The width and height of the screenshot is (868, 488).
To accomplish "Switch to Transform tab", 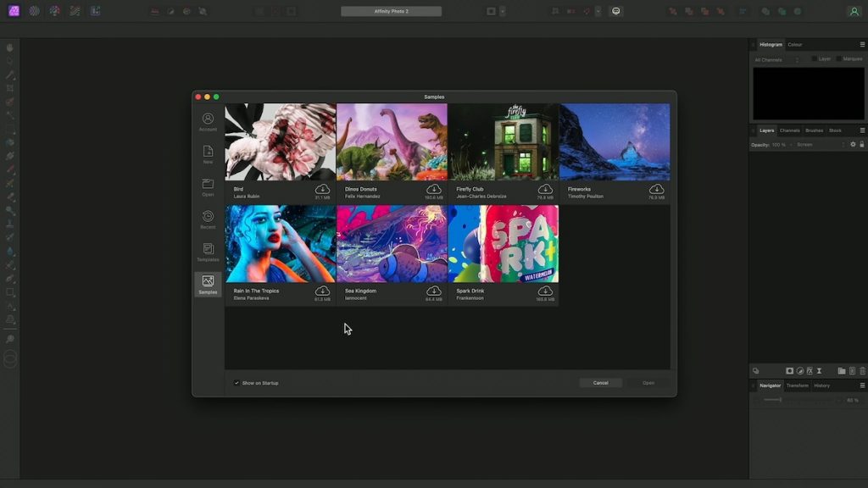I will coord(797,385).
